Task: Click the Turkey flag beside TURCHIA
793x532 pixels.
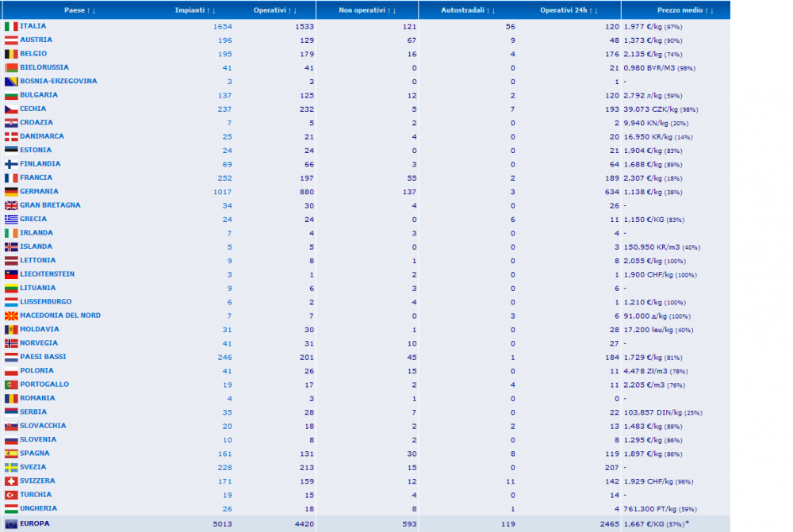Action: pyautogui.click(x=11, y=495)
